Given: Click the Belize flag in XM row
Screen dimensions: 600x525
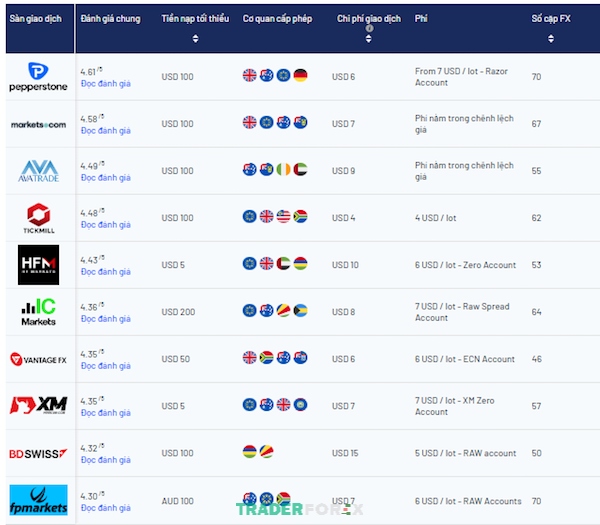Looking at the screenshot, I should click(x=300, y=404).
